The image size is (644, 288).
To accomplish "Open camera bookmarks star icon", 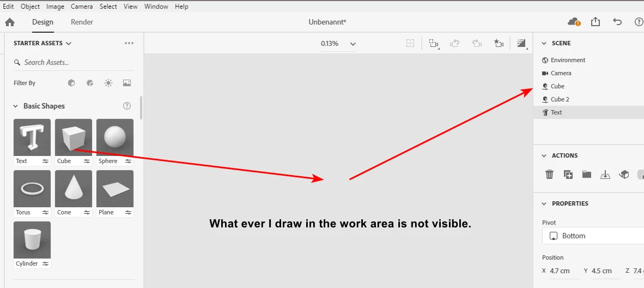I will 499,43.
